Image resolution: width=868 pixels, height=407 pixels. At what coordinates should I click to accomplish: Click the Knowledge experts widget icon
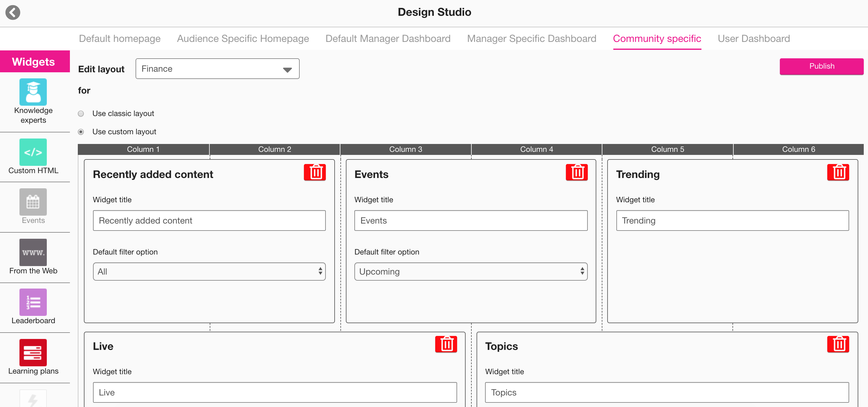[x=33, y=92]
